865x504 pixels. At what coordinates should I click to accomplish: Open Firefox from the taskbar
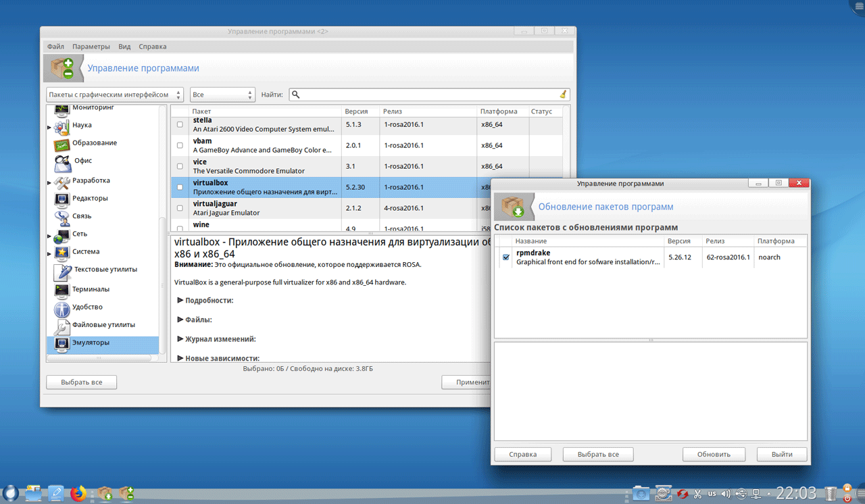coord(79,494)
